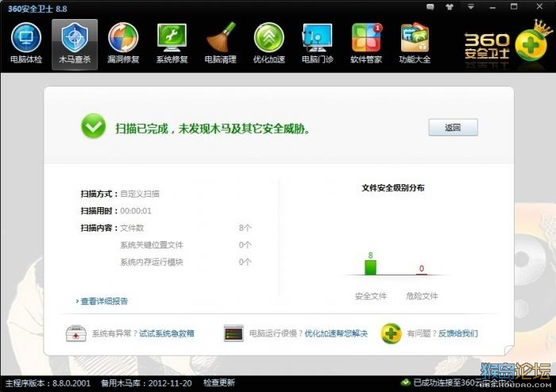The width and height of the screenshot is (556, 392).
Task: Open the 电脑门诊 PC clinic icon
Action: 318,43
